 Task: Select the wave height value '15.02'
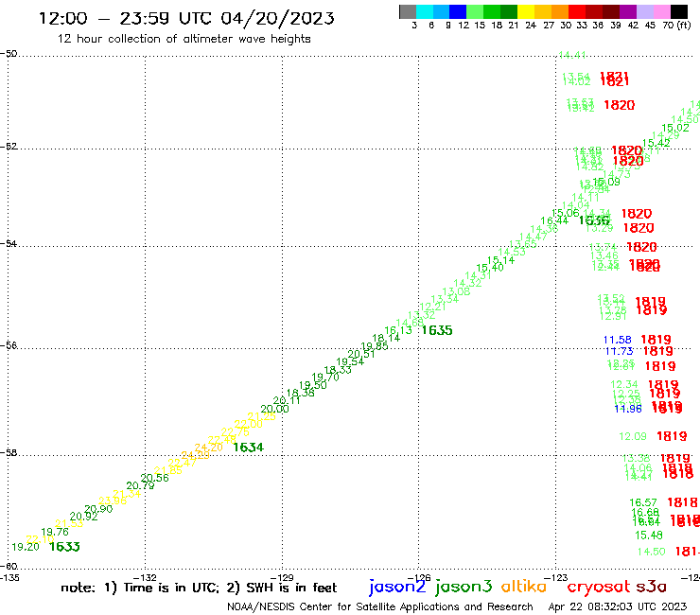(x=675, y=128)
